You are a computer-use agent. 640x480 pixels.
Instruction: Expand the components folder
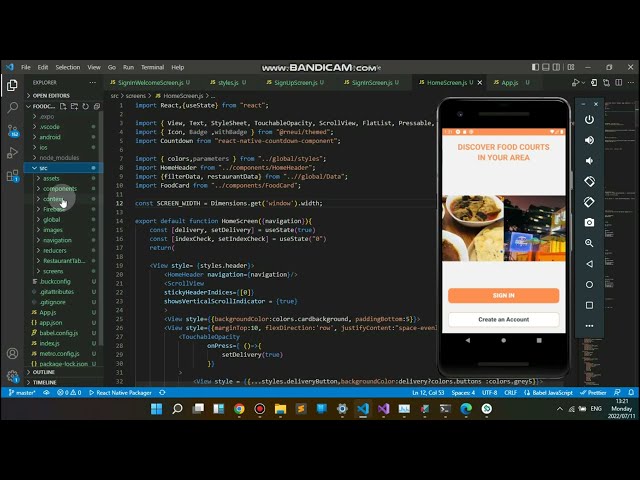(60, 189)
